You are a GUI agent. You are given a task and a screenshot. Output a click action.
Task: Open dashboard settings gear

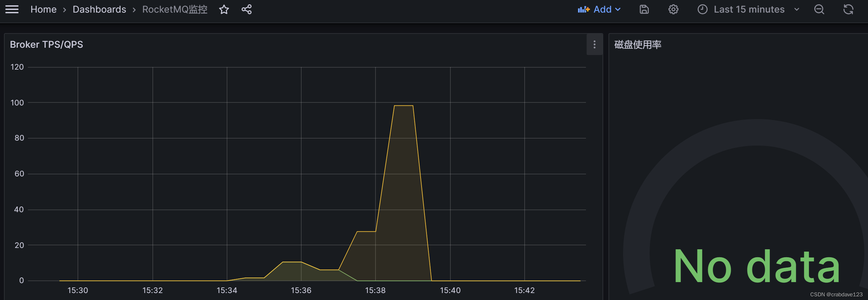(x=673, y=9)
